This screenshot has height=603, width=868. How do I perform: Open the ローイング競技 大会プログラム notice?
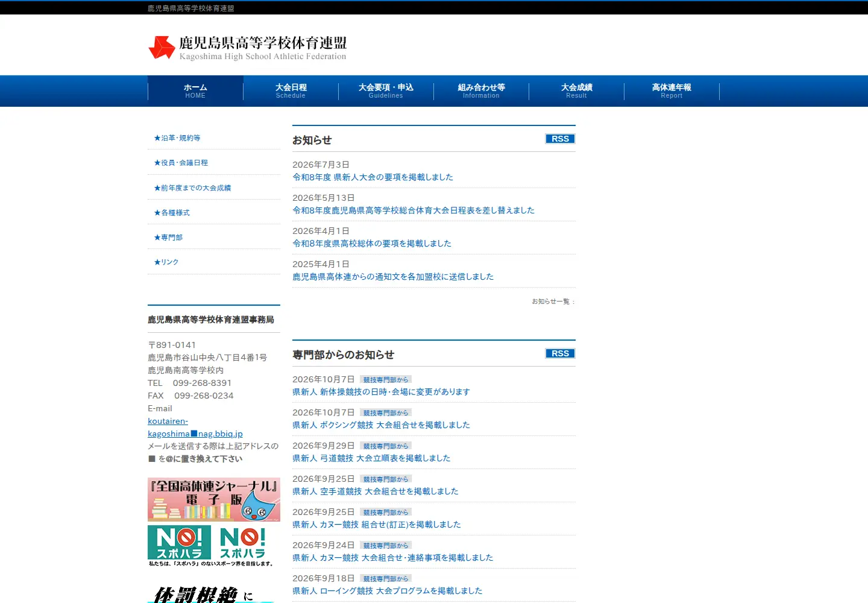388,591
